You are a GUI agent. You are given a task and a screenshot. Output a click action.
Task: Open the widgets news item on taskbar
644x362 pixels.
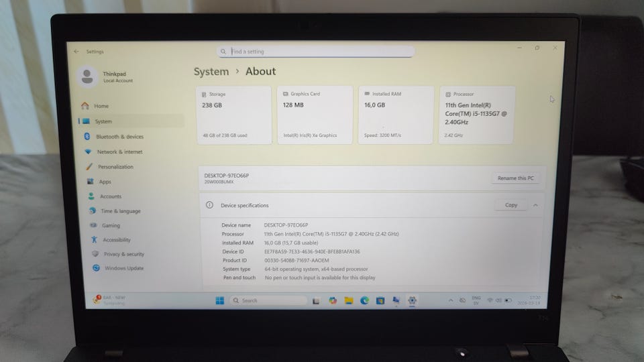pos(109,300)
